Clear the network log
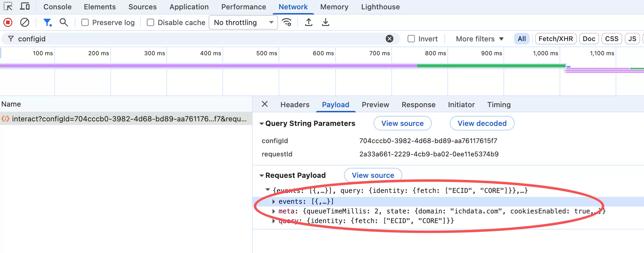The height and width of the screenshot is (253, 644). click(x=25, y=22)
